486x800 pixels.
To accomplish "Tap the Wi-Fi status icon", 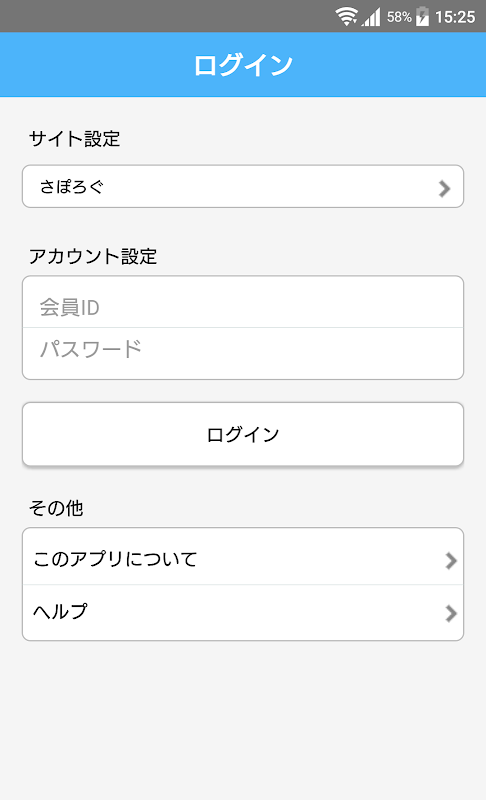I will click(346, 16).
